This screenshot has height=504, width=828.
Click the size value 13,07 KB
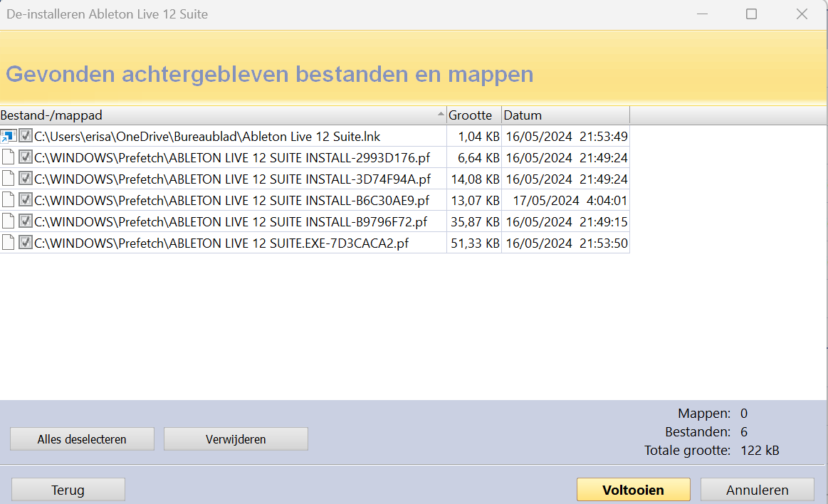coord(476,201)
